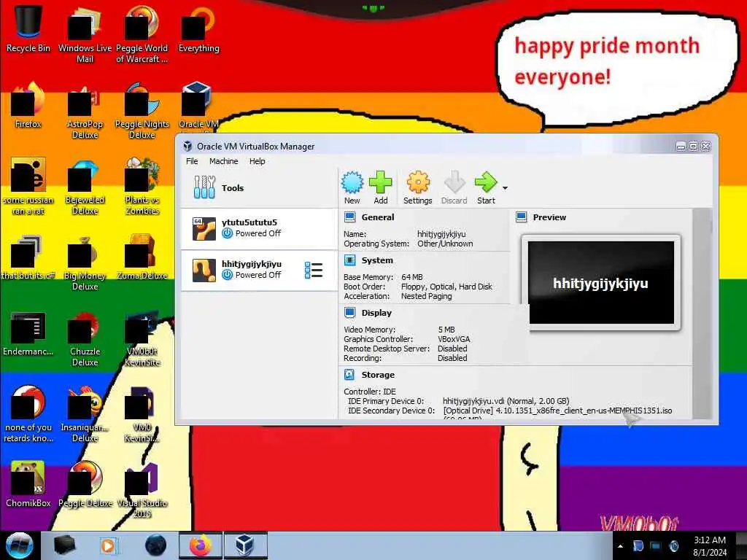
Task: Start the selected VM with green arrow
Action: 486,187
